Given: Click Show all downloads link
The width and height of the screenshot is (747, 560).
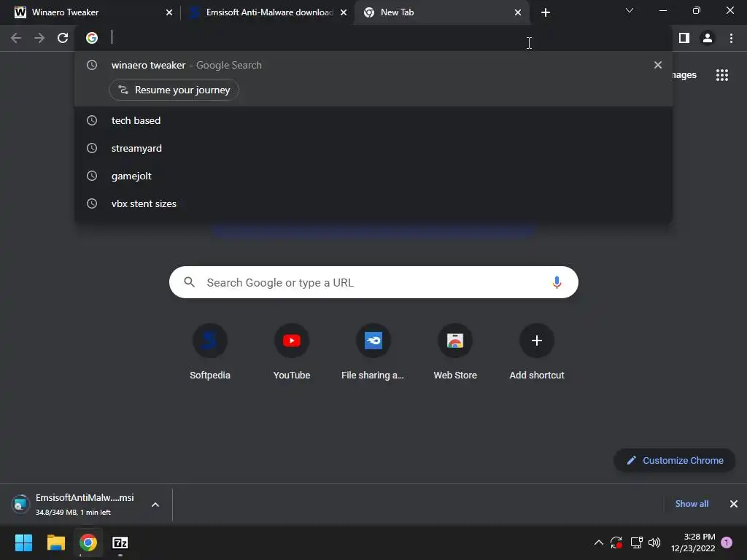Looking at the screenshot, I should pos(692,504).
